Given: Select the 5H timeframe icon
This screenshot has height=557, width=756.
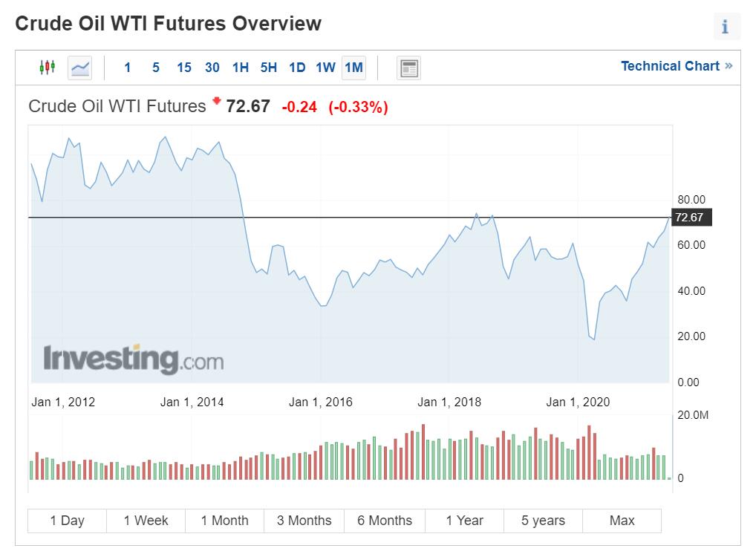Looking at the screenshot, I should (x=268, y=67).
